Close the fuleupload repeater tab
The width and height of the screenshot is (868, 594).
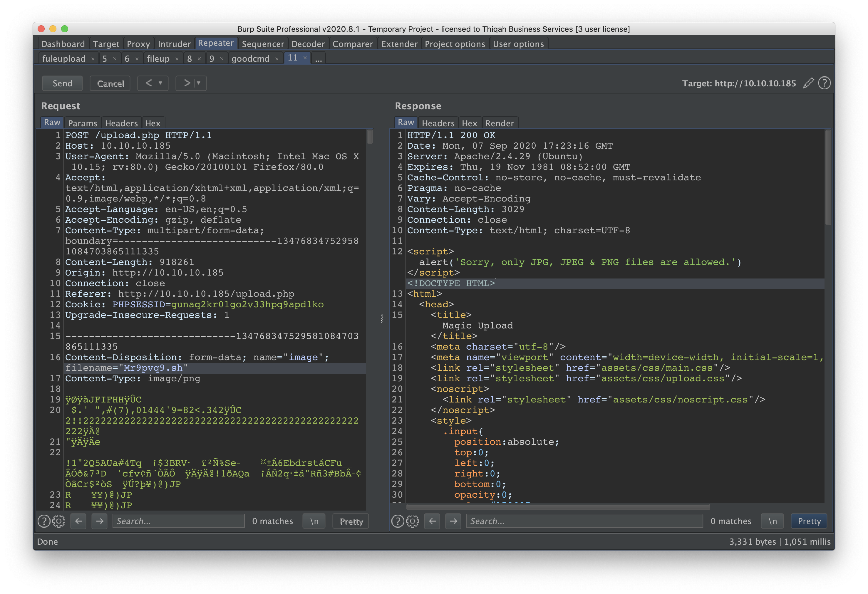93,59
